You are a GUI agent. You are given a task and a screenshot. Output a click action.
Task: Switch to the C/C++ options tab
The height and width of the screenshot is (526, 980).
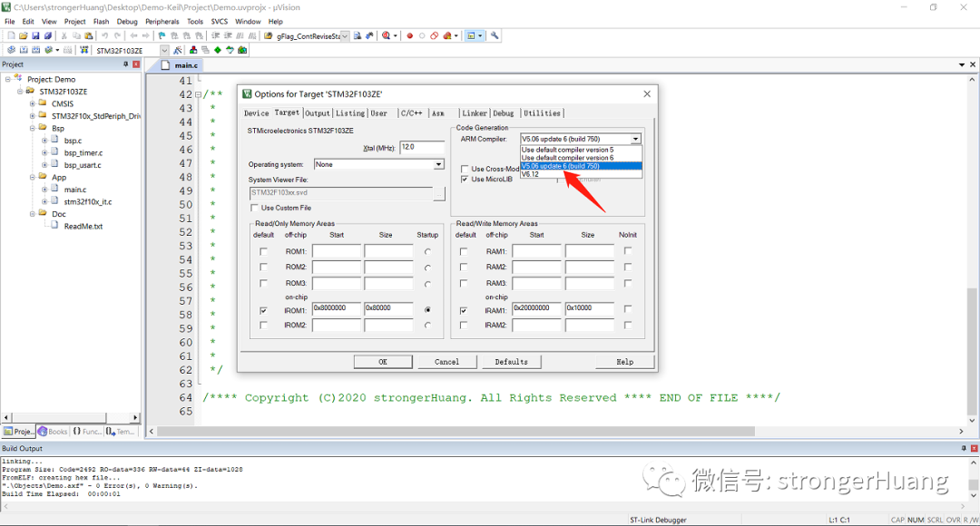[x=411, y=113]
